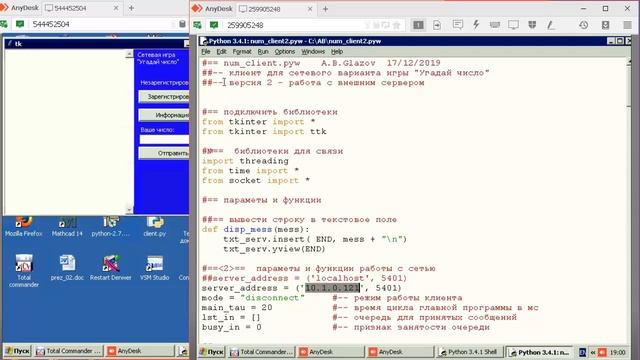The height and width of the screenshot is (360, 640).
Task: Click Пуск start button on left remote desktop
Action: pyautogui.click(x=17, y=351)
